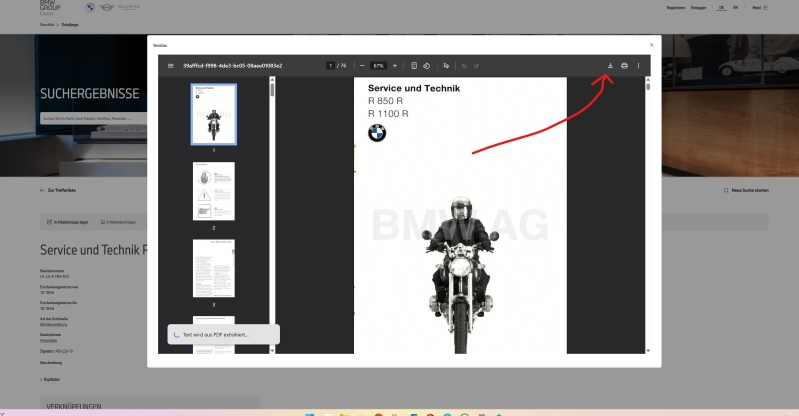
Task: Click document scroll-down arrow at right
Action: pos(648,351)
